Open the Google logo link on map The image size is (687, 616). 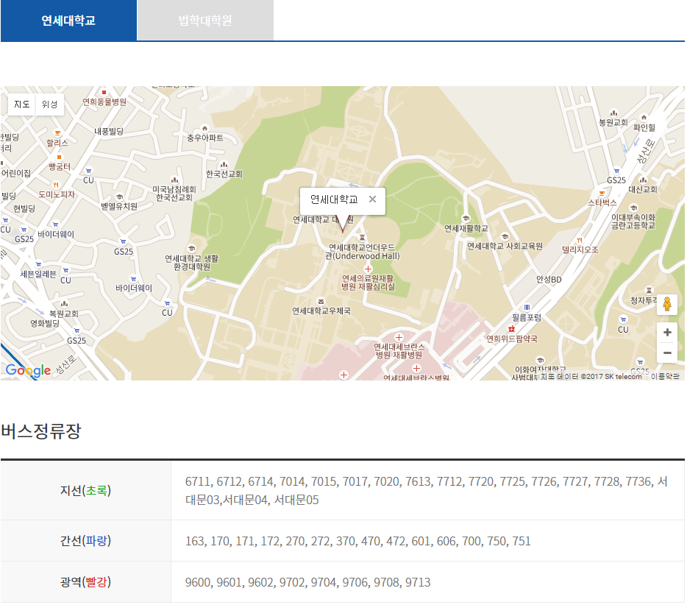coord(28,370)
